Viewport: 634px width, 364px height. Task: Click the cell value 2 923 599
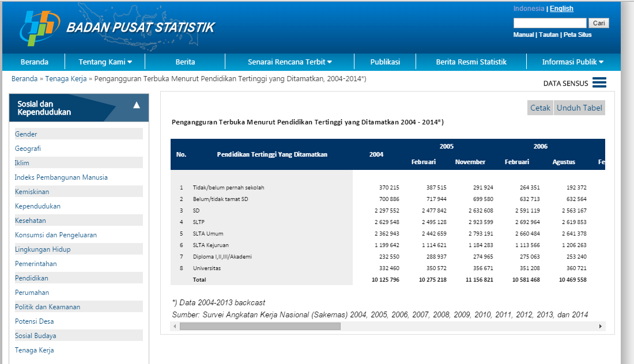pos(481,222)
